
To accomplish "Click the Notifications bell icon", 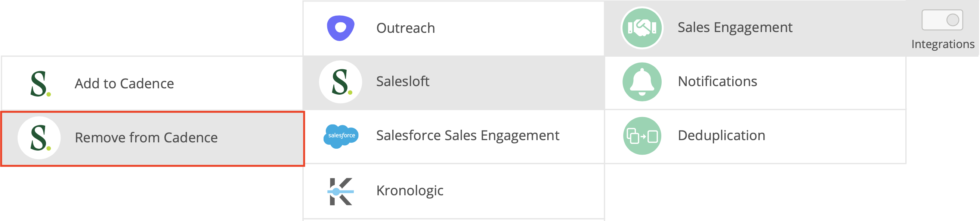I will 642,82.
